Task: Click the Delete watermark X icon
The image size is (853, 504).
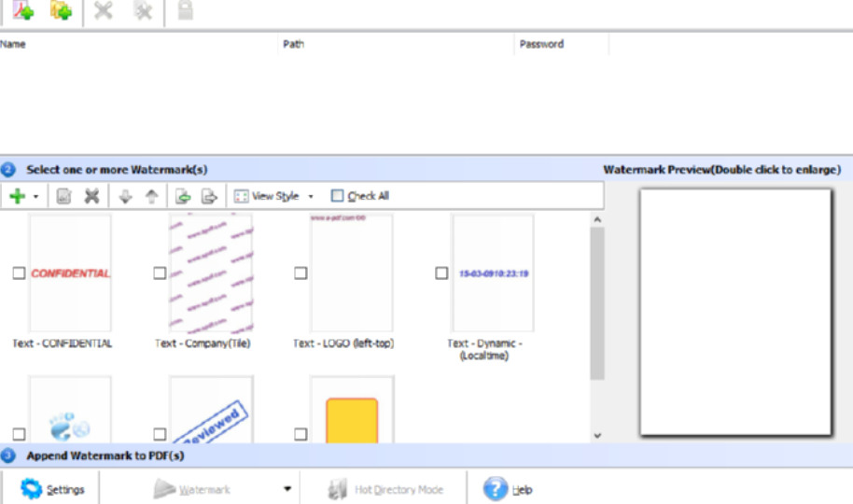Action: point(92,196)
